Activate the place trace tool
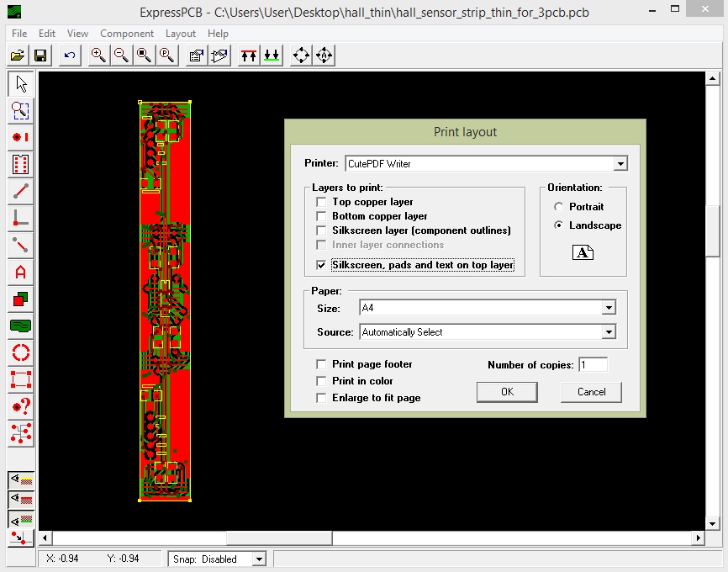 tap(20, 191)
